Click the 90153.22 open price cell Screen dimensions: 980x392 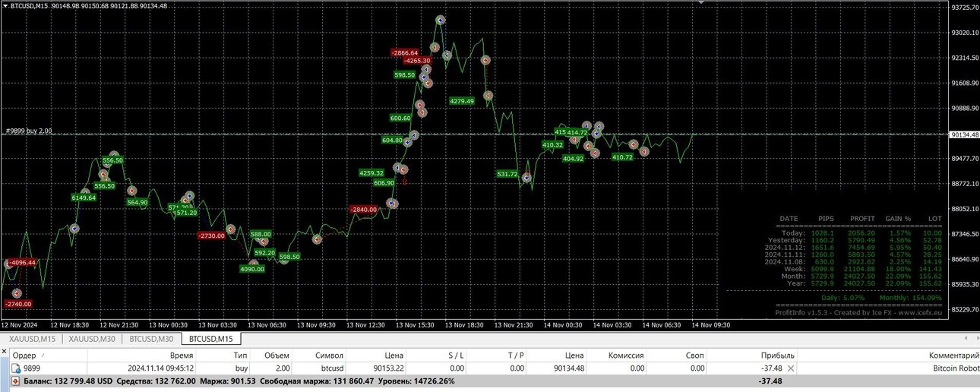pos(387,368)
